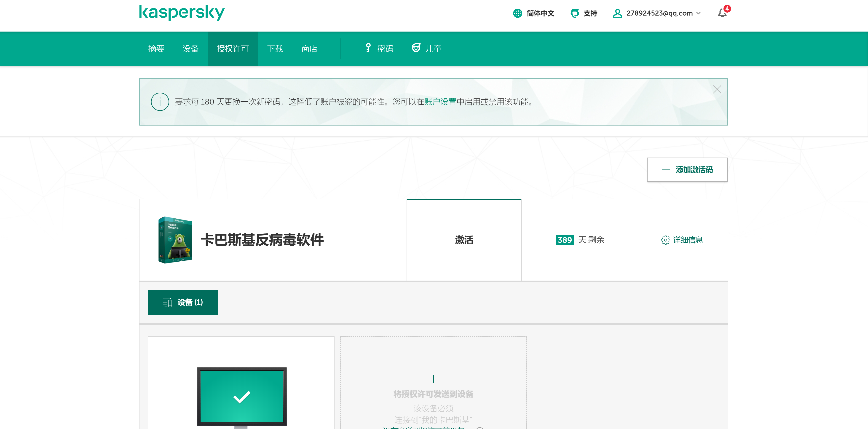Follow the 账户设置 link in the banner
The image size is (868, 429).
[x=440, y=102]
